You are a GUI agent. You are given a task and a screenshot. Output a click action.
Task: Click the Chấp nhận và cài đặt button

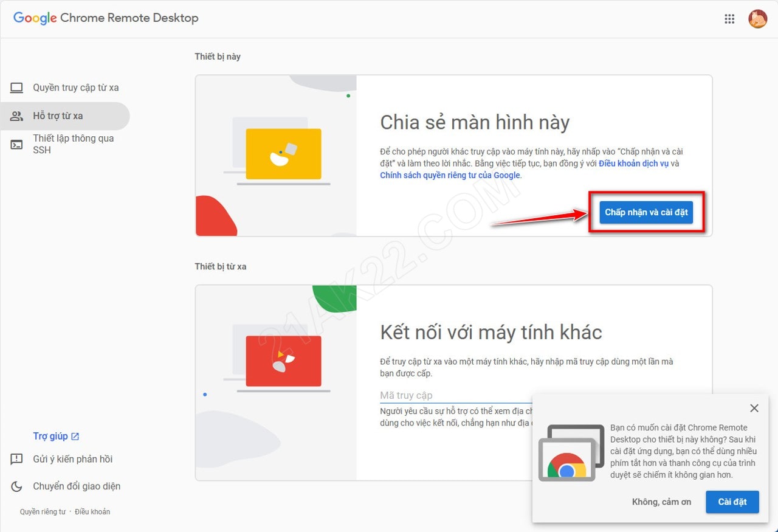pos(646,212)
